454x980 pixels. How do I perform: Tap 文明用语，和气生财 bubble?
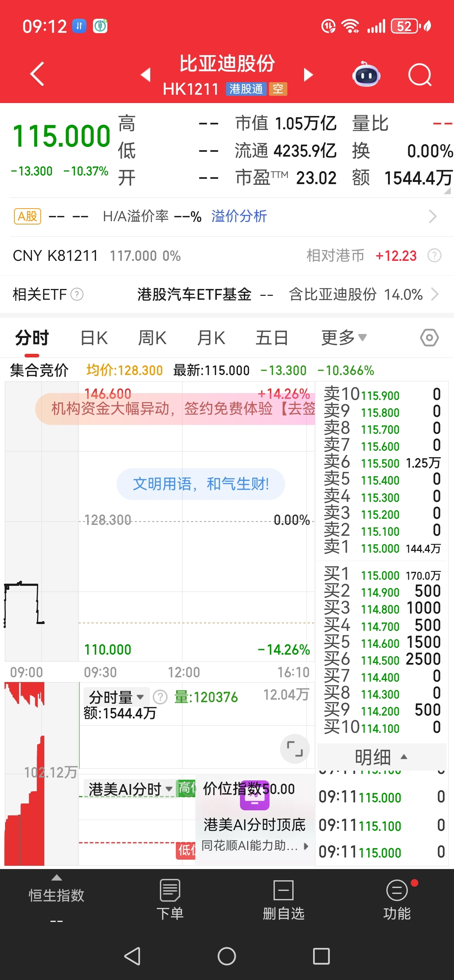(201, 484)
